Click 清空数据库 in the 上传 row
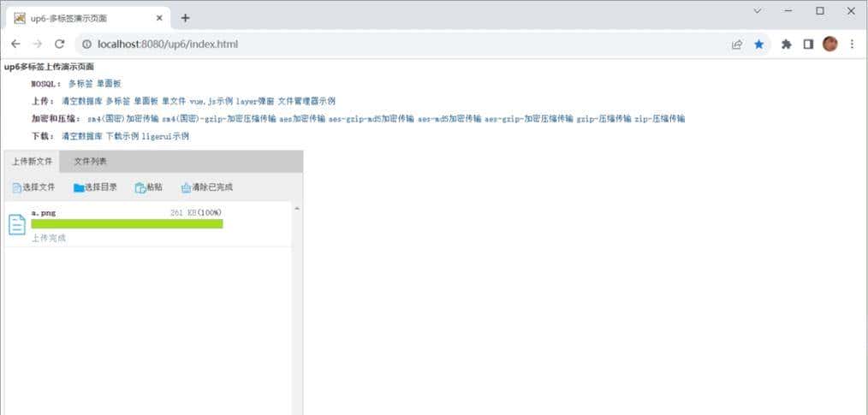This screenshot has width=868, height=415. click(82, 102)
